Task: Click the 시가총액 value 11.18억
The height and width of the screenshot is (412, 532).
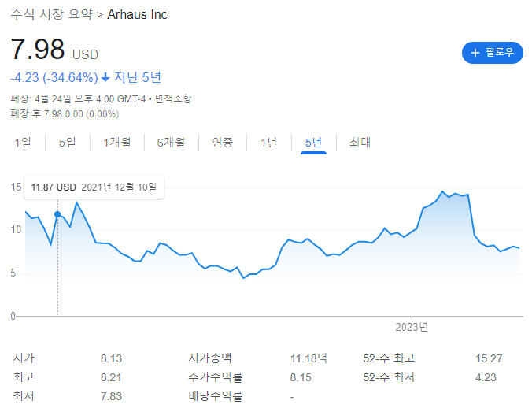Action: pyautogui.click(x=308, y=358)
